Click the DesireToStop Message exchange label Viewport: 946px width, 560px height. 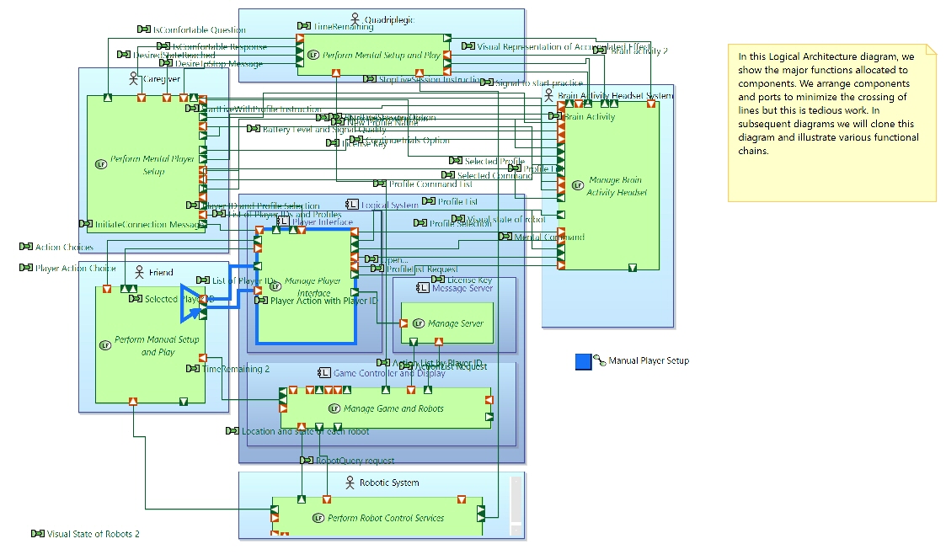(x=219, y=63)
